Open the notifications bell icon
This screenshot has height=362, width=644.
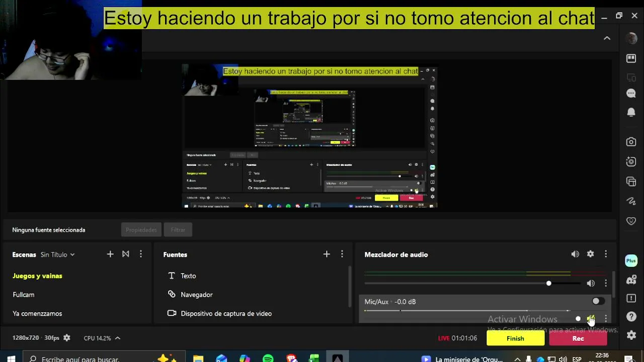tap(631, 112)
